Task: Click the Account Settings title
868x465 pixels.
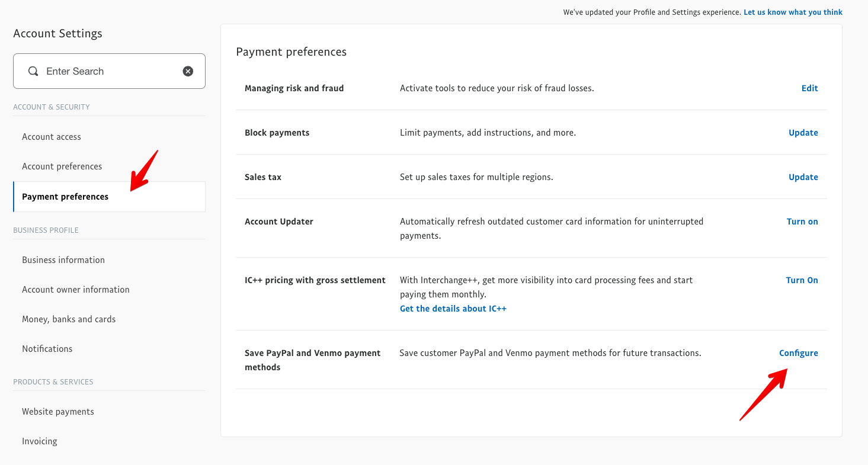Action: coord(57,34)
